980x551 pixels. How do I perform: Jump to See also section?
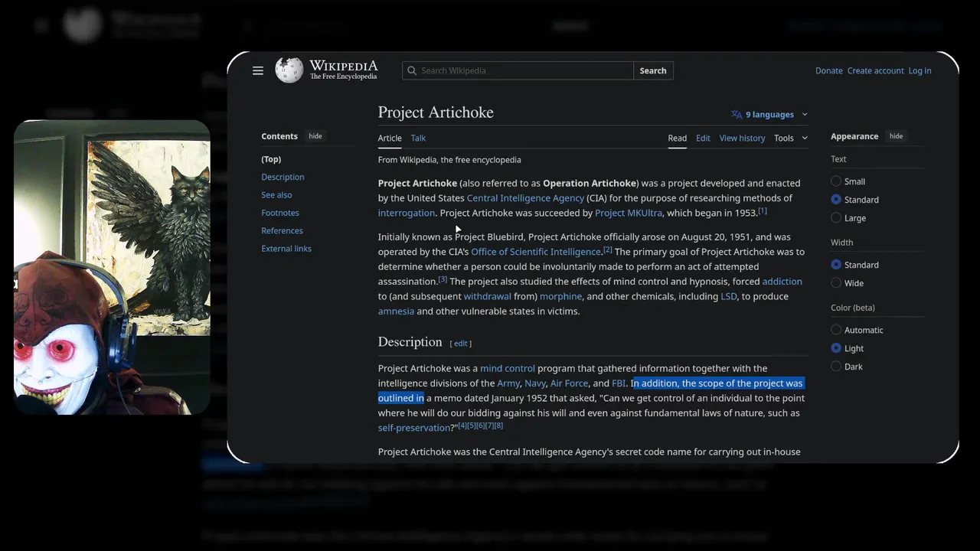(x=276, y=195)
